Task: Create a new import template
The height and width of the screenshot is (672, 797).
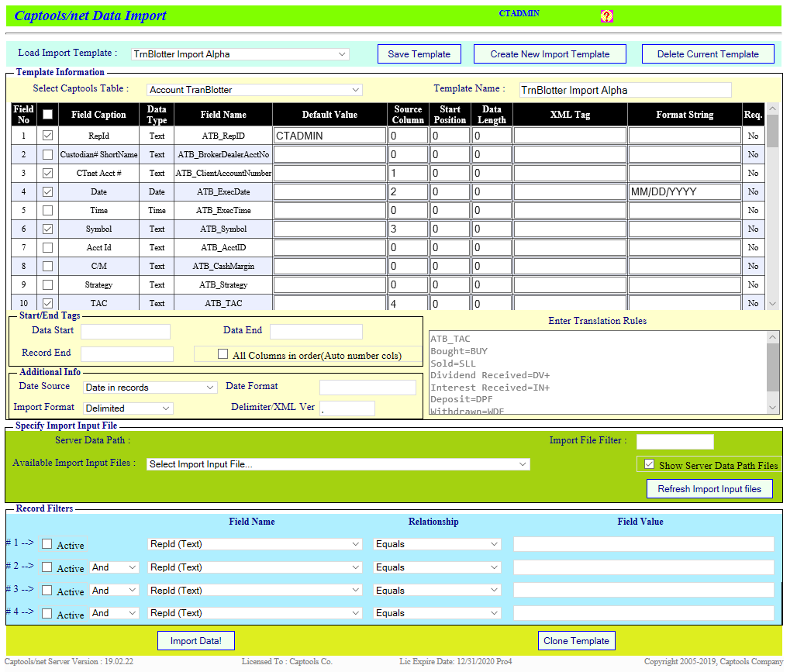Action: [550, 53]
